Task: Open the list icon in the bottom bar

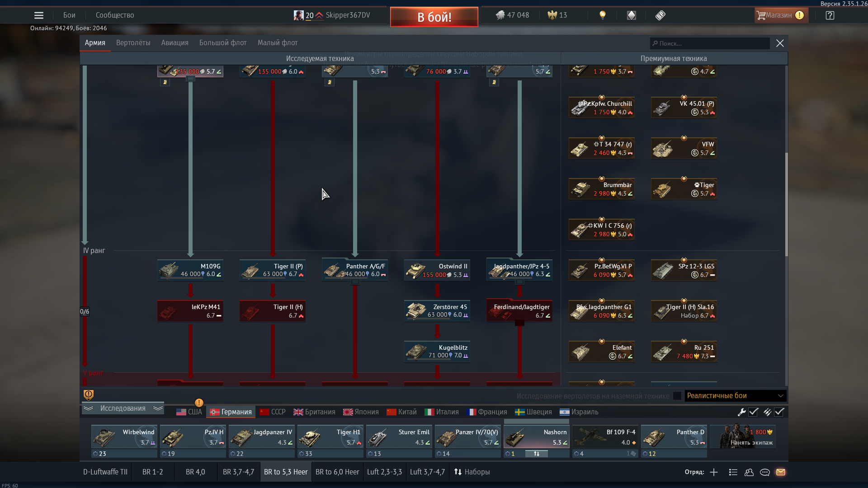Action: click(x=733, y=472)
